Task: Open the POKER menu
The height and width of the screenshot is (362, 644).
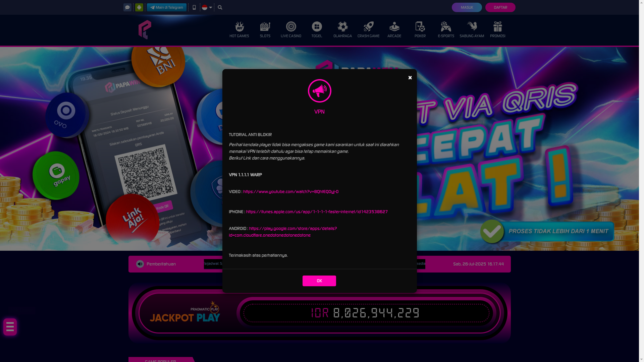Action: click(420, 30)
